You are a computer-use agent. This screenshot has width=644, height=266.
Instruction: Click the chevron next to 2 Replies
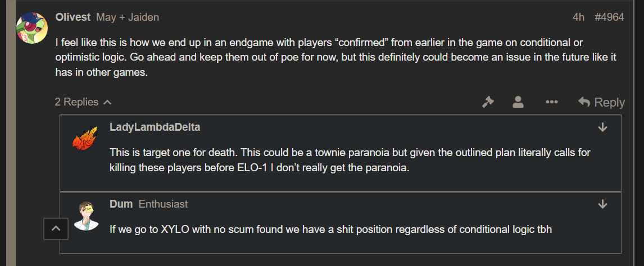pyautogui.click(x=107, y=102)
